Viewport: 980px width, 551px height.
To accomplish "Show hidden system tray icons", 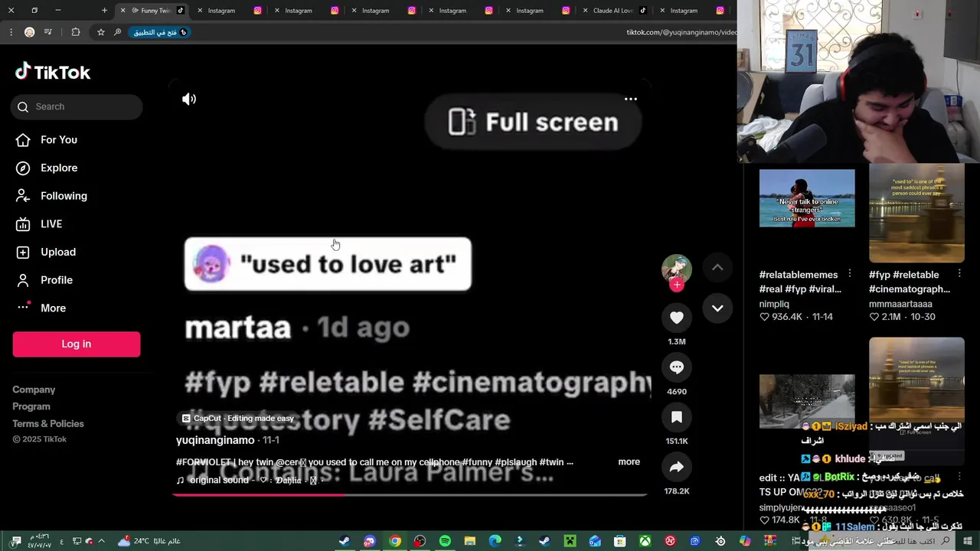I will click(x=101, y=541).
